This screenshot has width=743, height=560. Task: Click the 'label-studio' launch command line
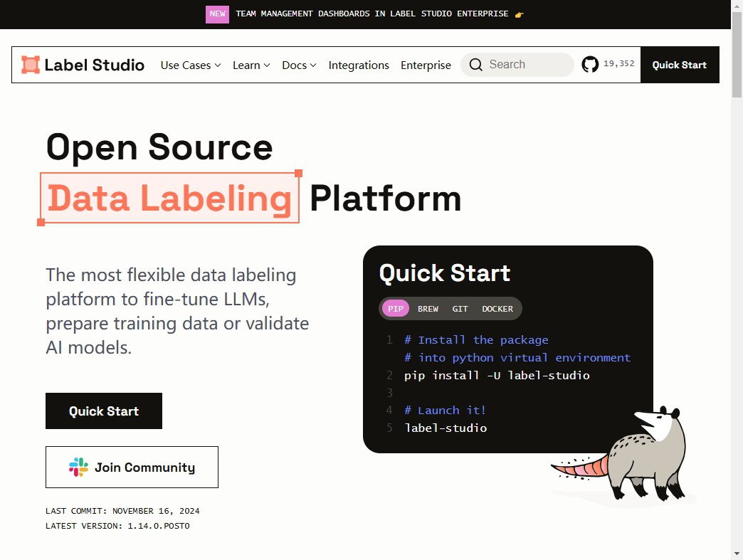(446, 428)
